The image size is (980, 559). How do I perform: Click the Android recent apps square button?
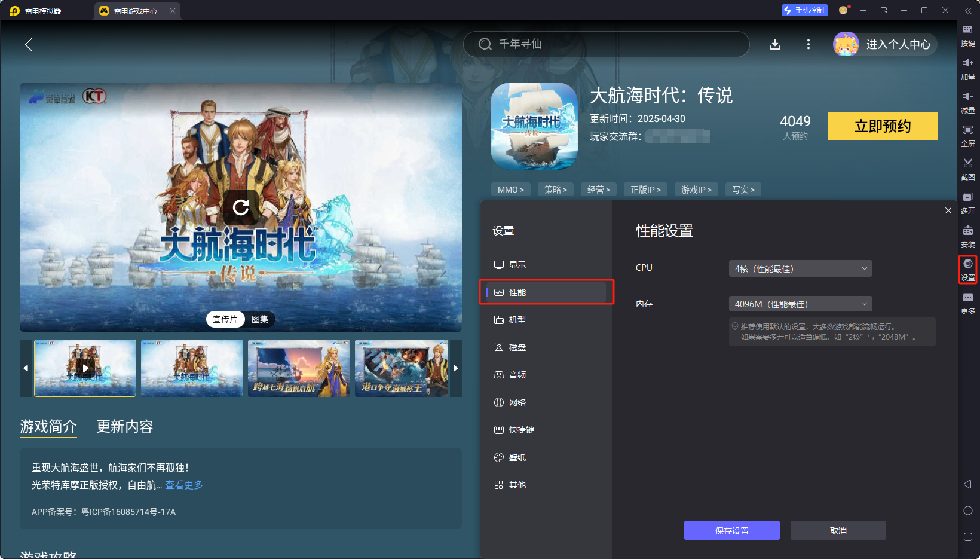pos(968,537)
